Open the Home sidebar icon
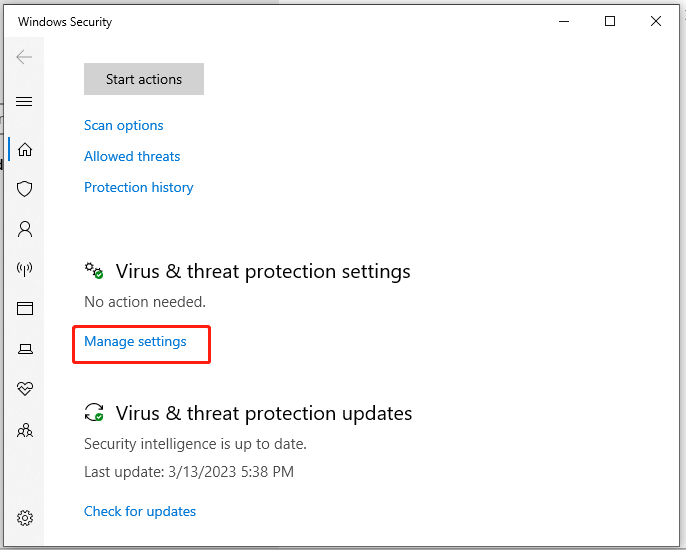Viewport: 686px width, 550px height. [25, 150]
